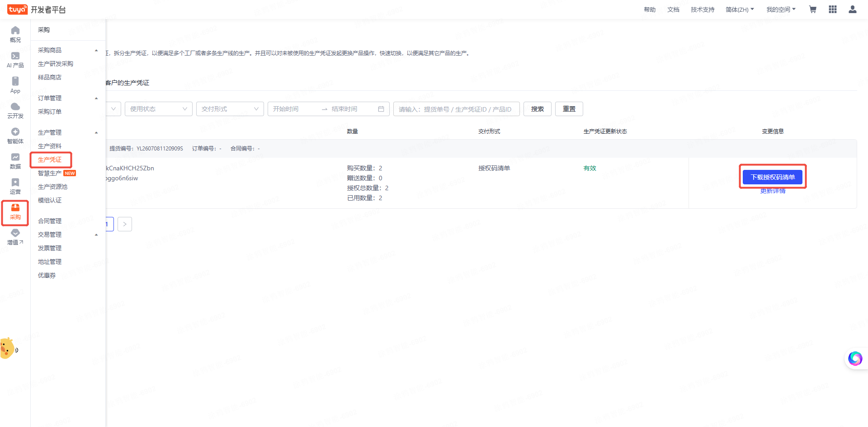Select 模组认证 menu item

pyautogui.click(x=50, y=200)
